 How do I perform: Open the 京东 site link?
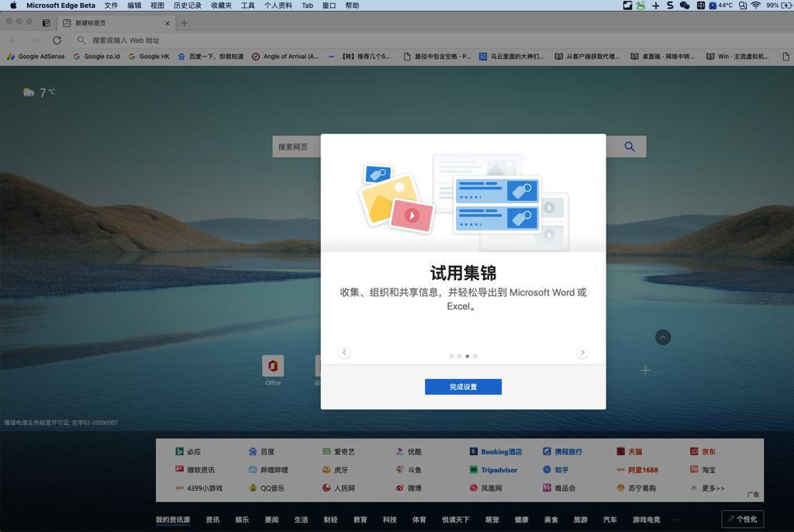click(x=703, y=451)
